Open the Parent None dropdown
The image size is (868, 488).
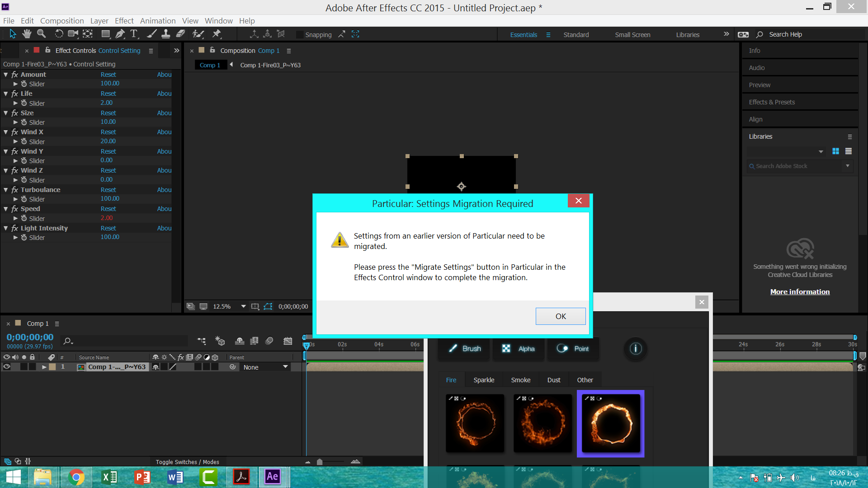[x=266, y=367]
